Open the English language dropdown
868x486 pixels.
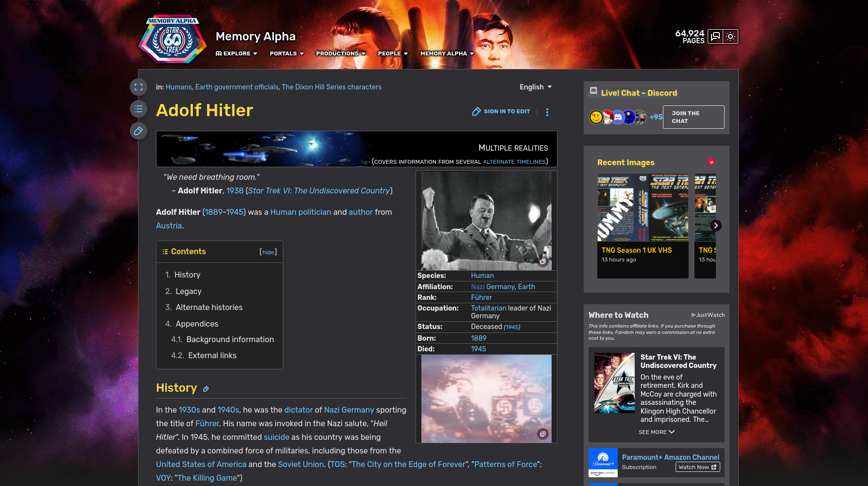pos(536,87)
